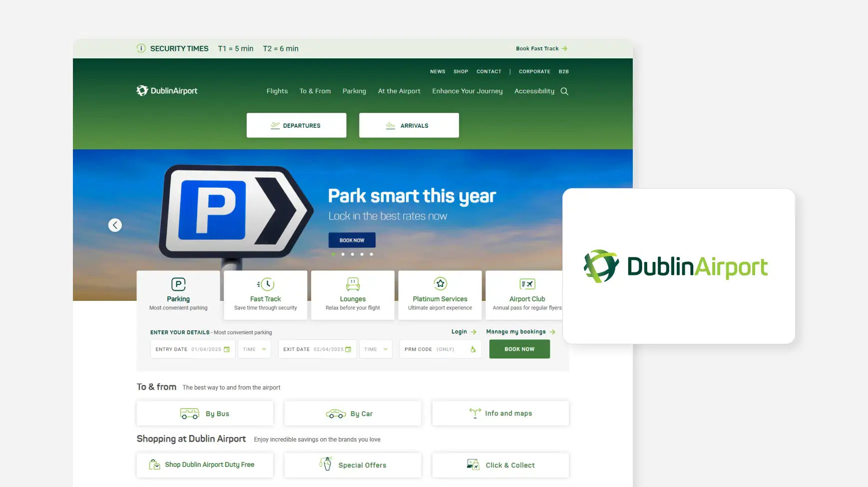Image resolution: width=868 pixels, height=487 pixels.
Task: Select the Platinum Services card
Action: (x=440, y=295)
